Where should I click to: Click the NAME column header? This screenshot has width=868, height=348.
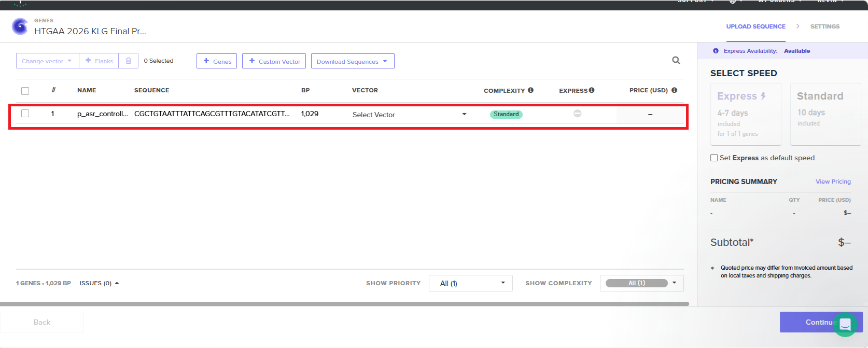87,90
